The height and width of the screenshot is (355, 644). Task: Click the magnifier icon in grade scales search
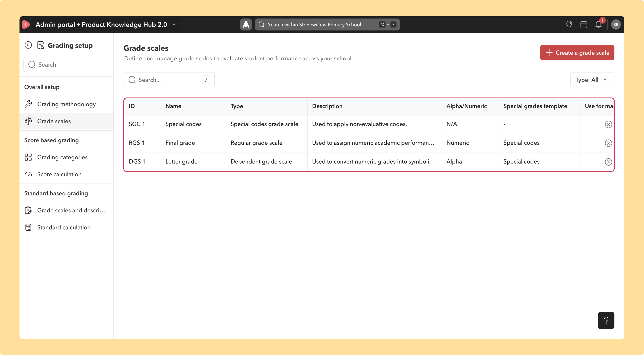(x=132, y=80)
